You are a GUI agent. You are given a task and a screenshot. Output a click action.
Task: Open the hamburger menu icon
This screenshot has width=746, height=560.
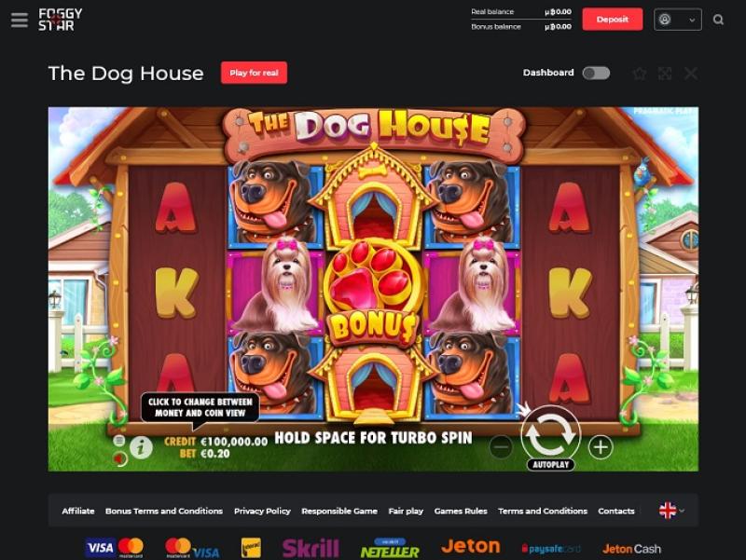pyautogui.click(x=20, y=20)
